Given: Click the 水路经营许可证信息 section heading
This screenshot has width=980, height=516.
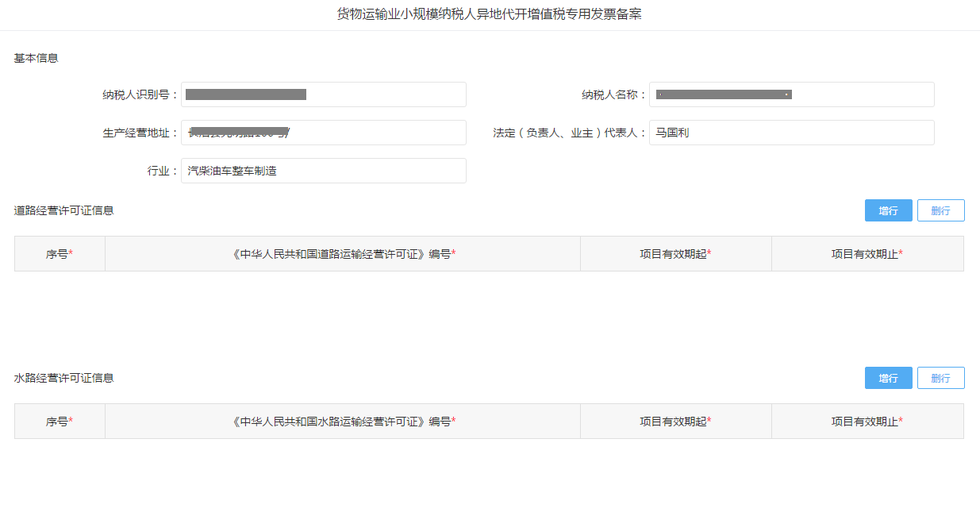Looking at the screenshot, I should point(64,378).
